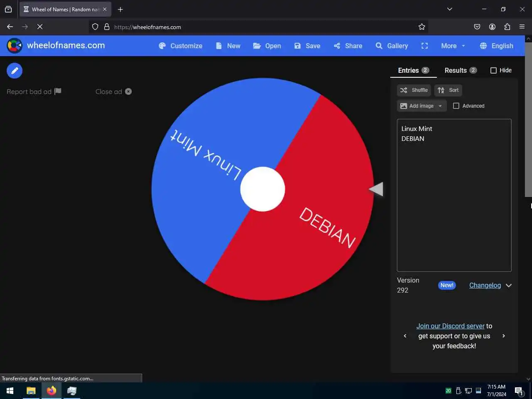Select the 'DEBIAN' entry text

413,139
